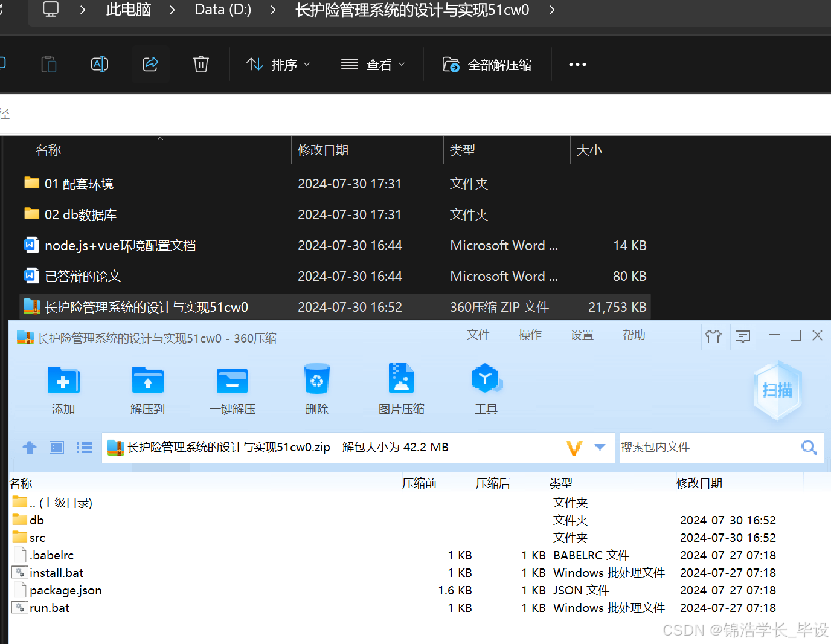This screenshot has width=831, height=644.
Task: Click the rename icon in Explorer toolbar
Action: click(x=99, y=63)
